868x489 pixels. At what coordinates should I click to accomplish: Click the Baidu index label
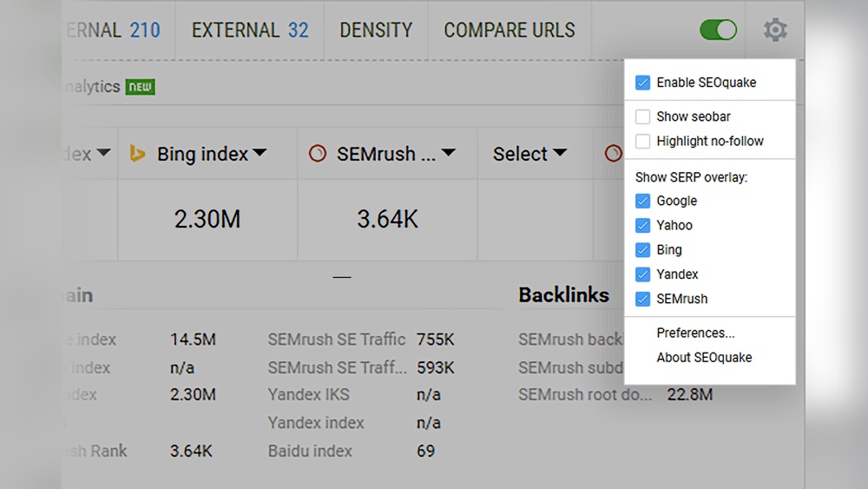coord(310,452)
